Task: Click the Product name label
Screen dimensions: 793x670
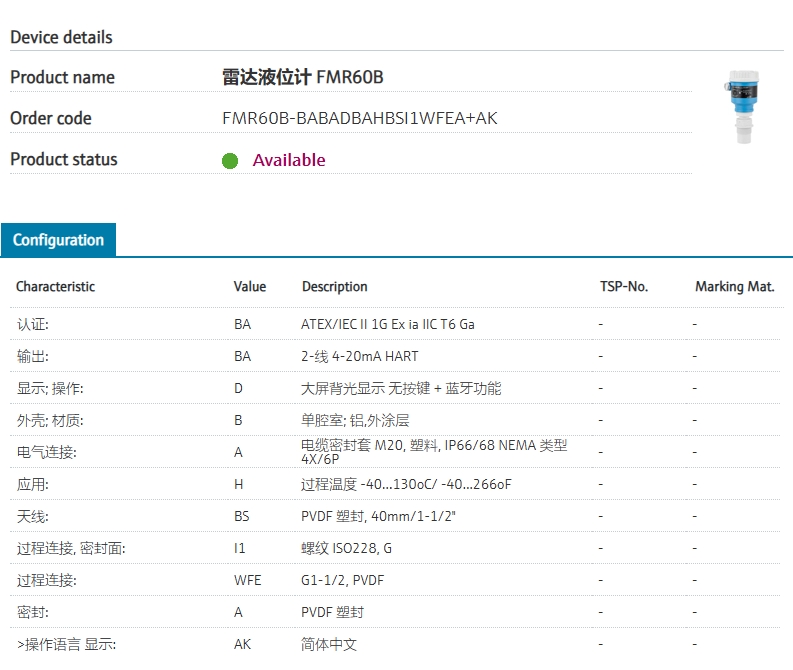Action: pos(62,77)
